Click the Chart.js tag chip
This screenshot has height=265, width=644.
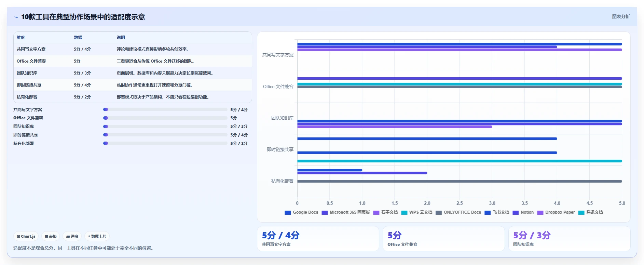coord(26,236)
